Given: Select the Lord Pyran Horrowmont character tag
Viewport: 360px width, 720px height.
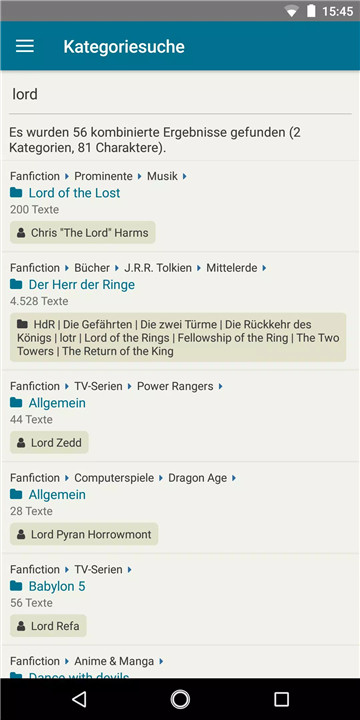Looking at the screenshot, I should 84,534.
